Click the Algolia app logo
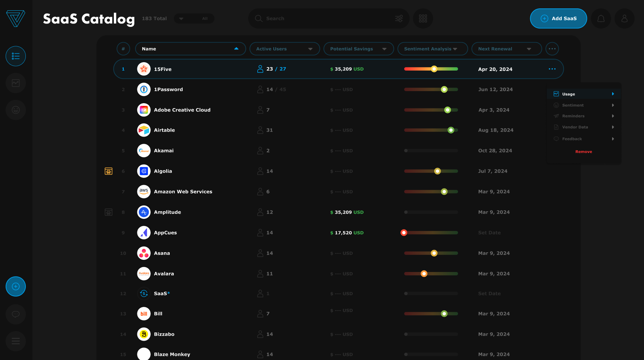This screenshot has width=644, height=360. coord(144,171)
